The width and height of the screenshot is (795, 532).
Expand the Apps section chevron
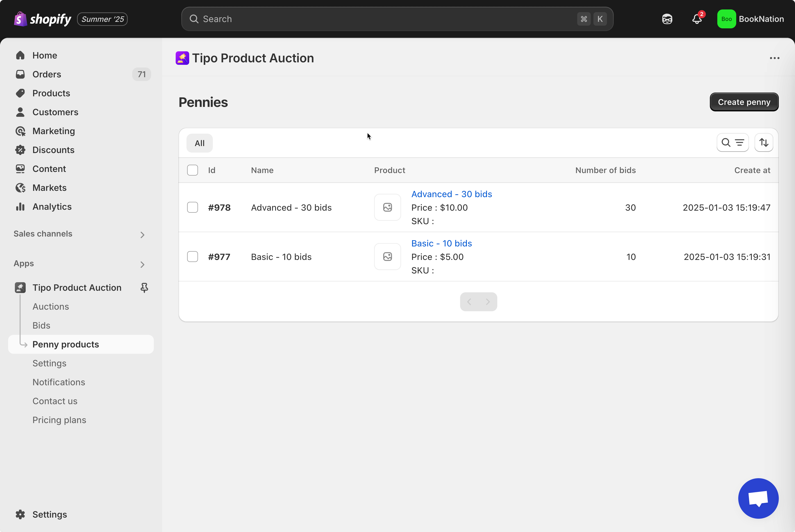coord(142,264)
